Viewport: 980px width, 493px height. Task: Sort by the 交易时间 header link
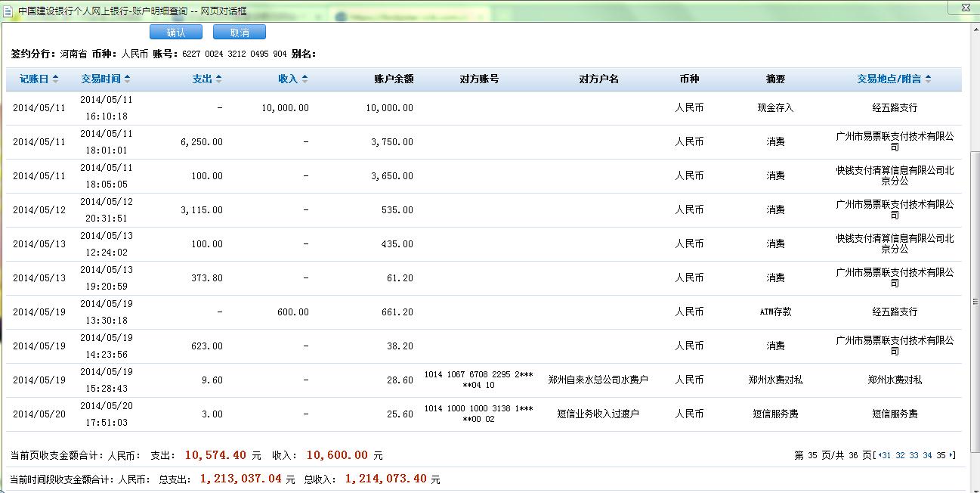tap(101, 79)
